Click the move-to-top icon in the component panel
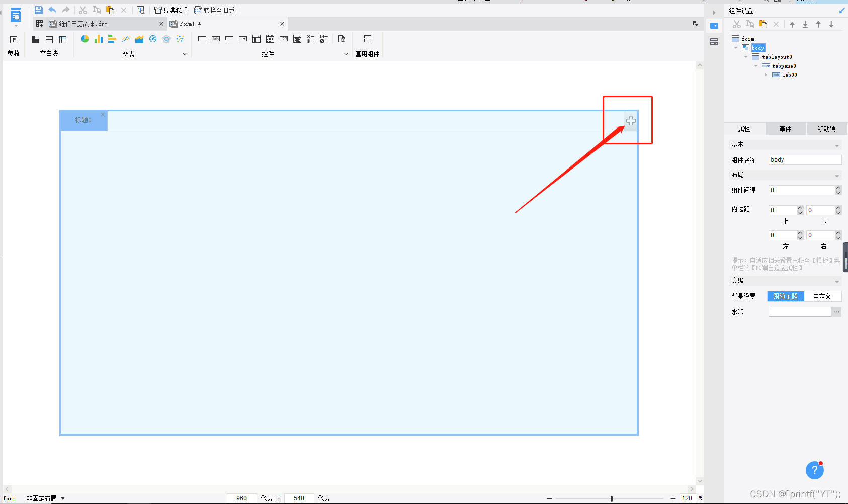This screenshot has width=848, height=504. (792, 24)
